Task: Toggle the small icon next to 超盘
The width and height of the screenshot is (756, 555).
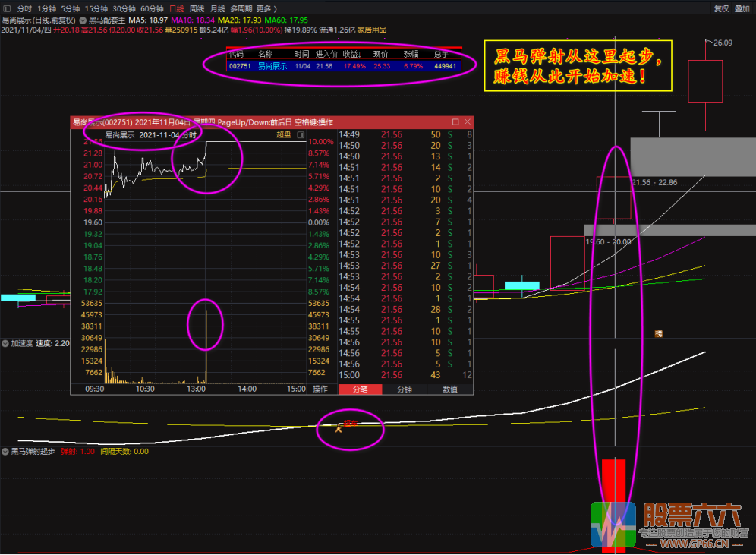Action: [x=300, y=135]
